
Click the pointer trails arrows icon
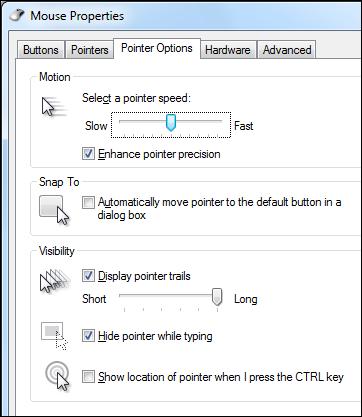click(x=55, y=280)
